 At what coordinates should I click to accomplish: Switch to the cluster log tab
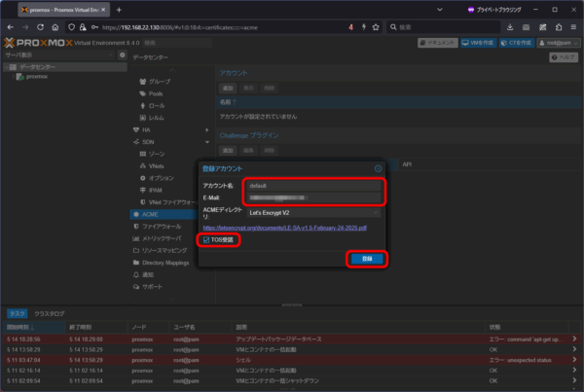(50, 314)
